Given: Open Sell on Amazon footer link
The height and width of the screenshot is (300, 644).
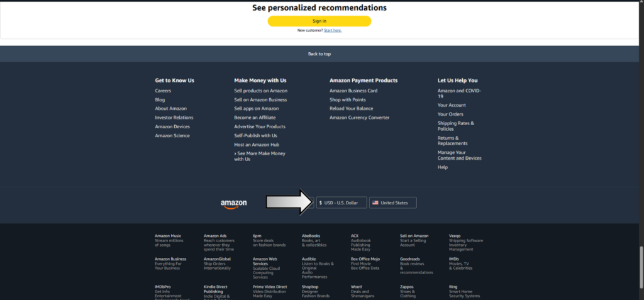Looking at the screenshot, I should (414, 240).
